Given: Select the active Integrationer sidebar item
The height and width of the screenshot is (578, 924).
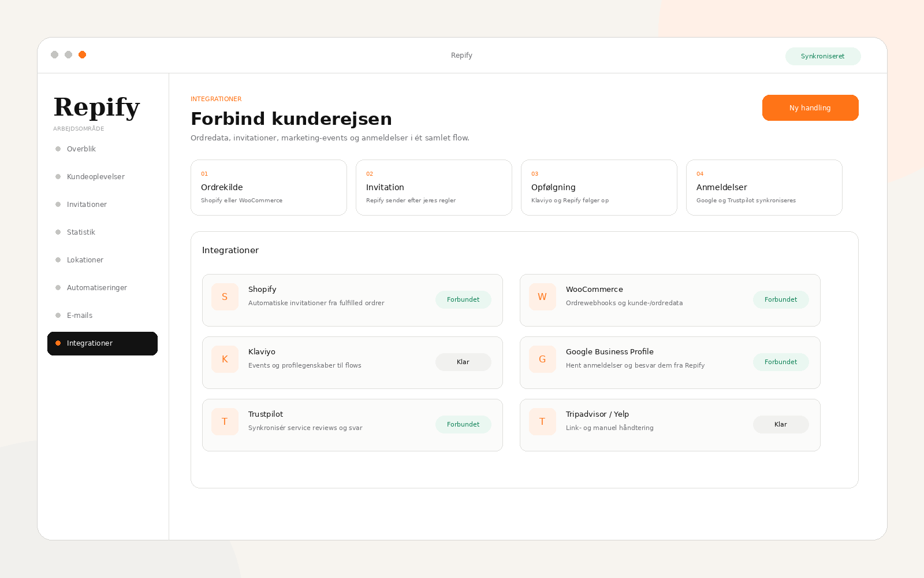Looking at the screenshot, I should (x=102, y=343).
